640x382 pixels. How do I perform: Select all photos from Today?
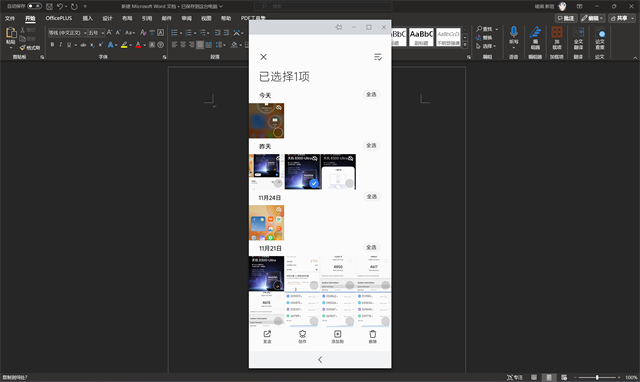click(371, 94)
